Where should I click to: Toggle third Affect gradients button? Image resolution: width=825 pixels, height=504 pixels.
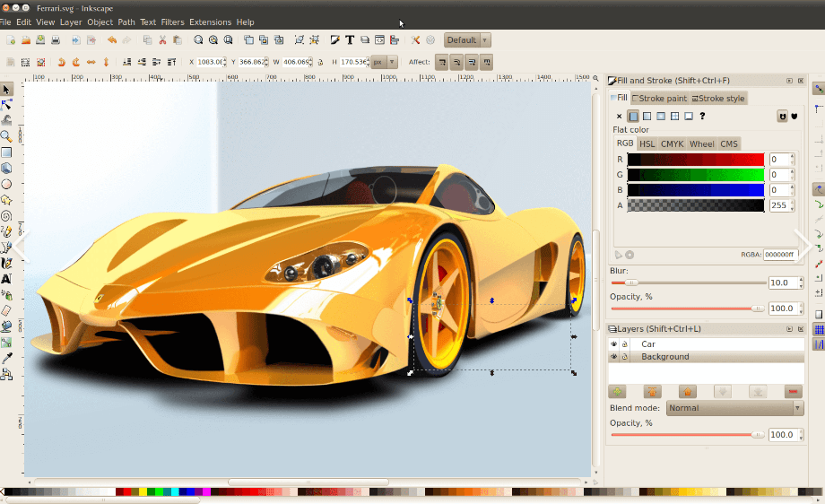tap(472, 62)
